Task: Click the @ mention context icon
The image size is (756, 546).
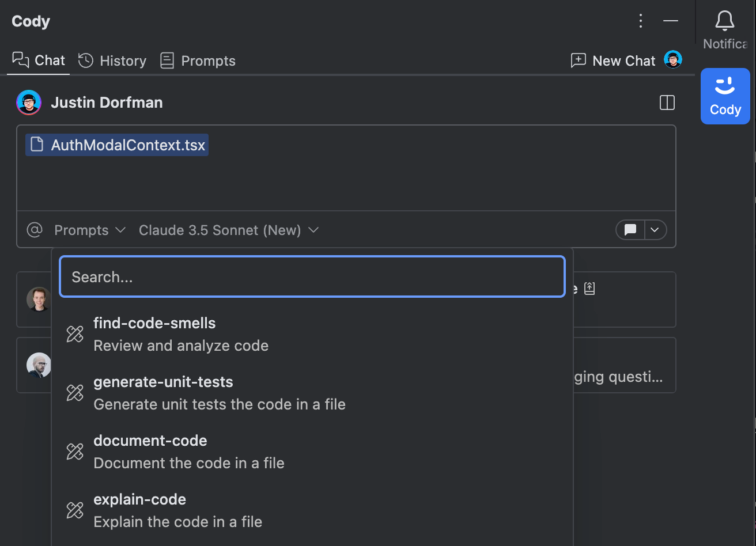Action: coord(35,230)
